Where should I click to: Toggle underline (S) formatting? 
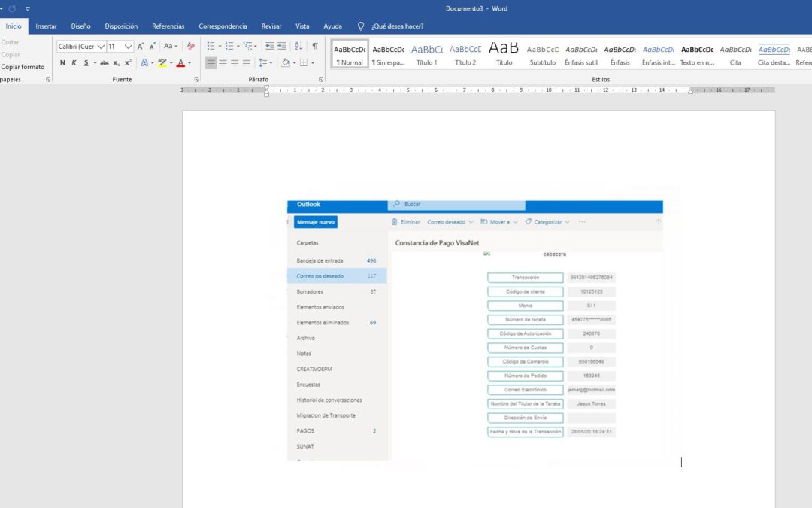click(86, 62)
